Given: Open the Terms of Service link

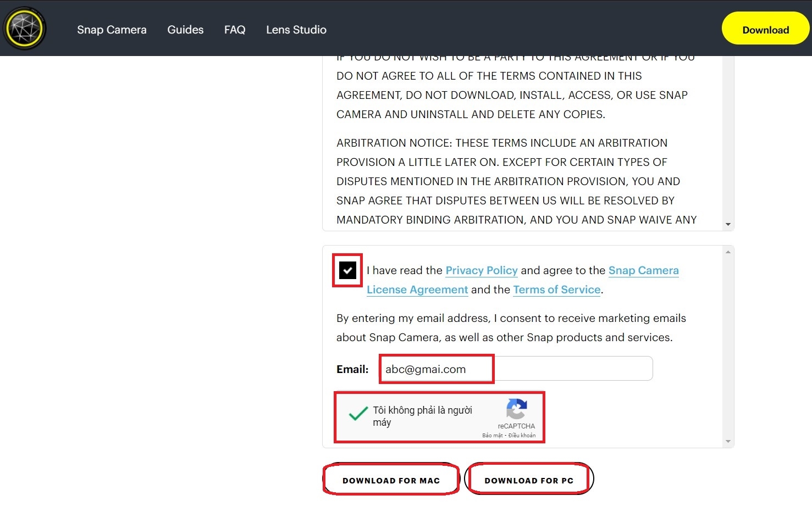Looking at the screenshot, I should pyautogui.click(x=556, y=290).
